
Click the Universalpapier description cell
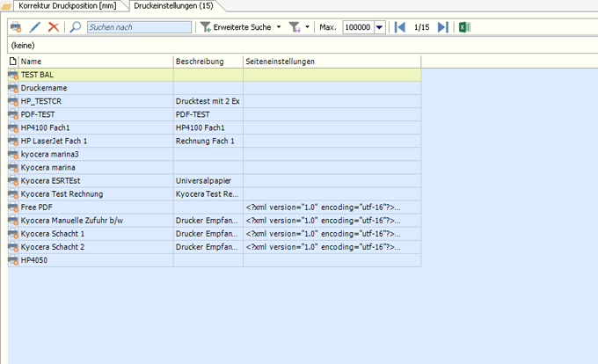click(x=208, y=180)
